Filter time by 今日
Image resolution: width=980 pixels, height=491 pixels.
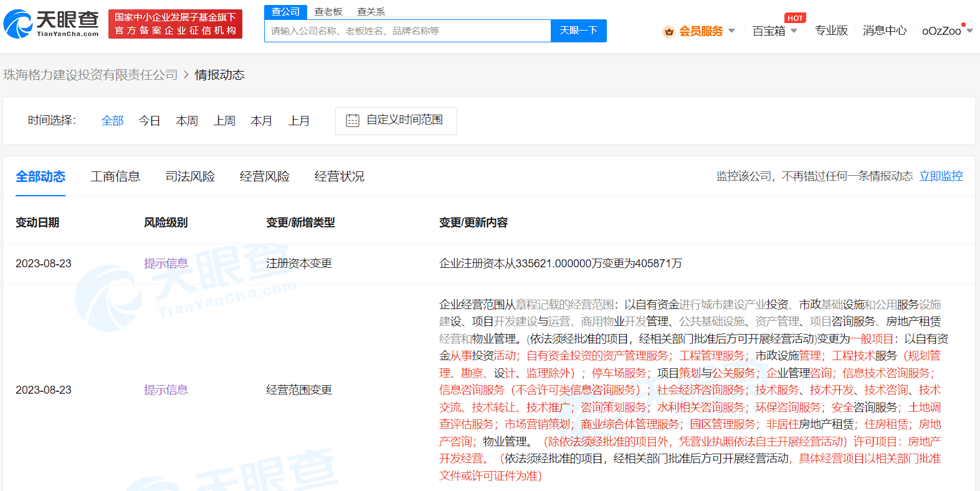coord(150,120)
